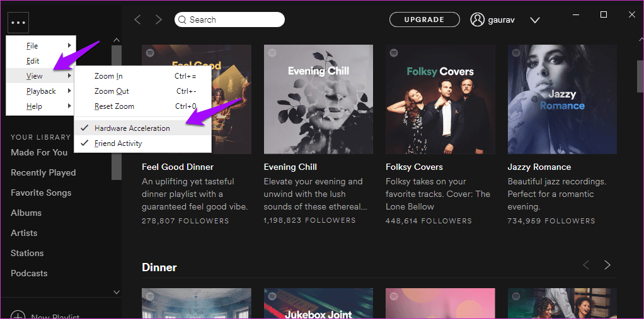The height and width of the screenshot is (319, 644).
Task: Open the Jazzy Romance playlist cover
Action: click(562, 99)
